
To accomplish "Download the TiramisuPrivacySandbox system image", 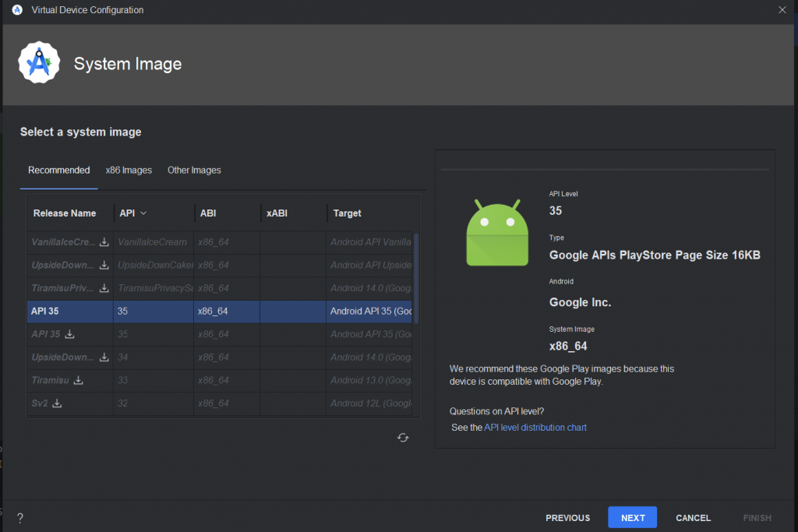I will [104, 288].
